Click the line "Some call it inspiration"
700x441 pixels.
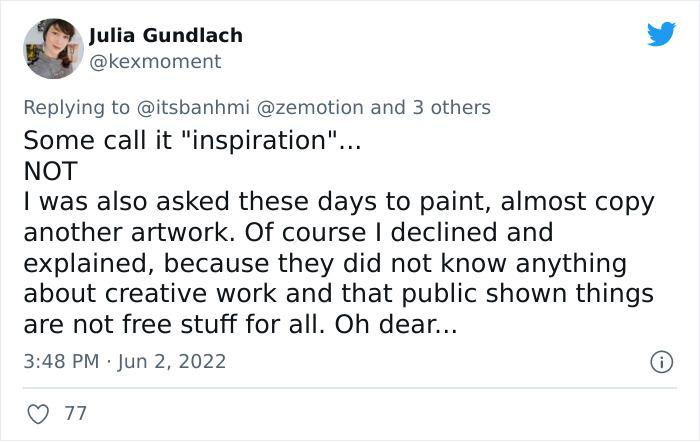(190, 139)
